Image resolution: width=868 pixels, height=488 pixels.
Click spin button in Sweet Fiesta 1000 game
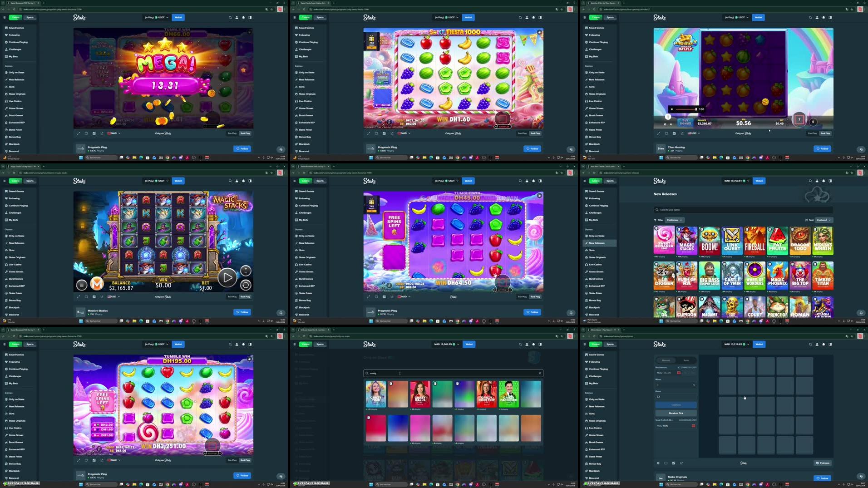click(502, 119)
